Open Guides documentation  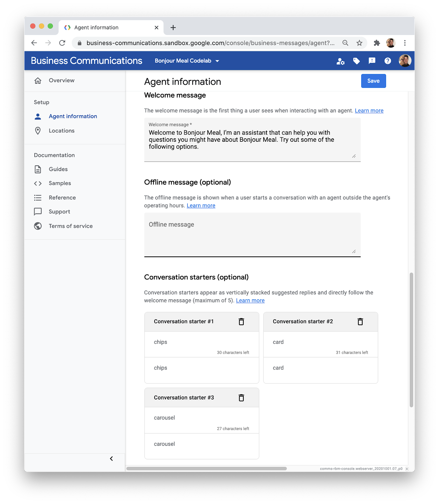[58, 169]
